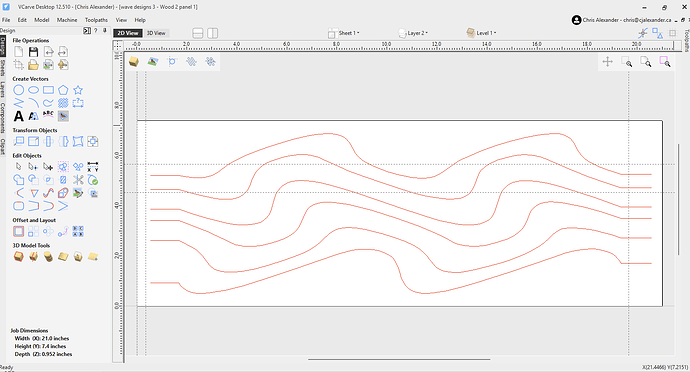
Task: Open the Job Setup crop-marks icon
Action: 18,65
